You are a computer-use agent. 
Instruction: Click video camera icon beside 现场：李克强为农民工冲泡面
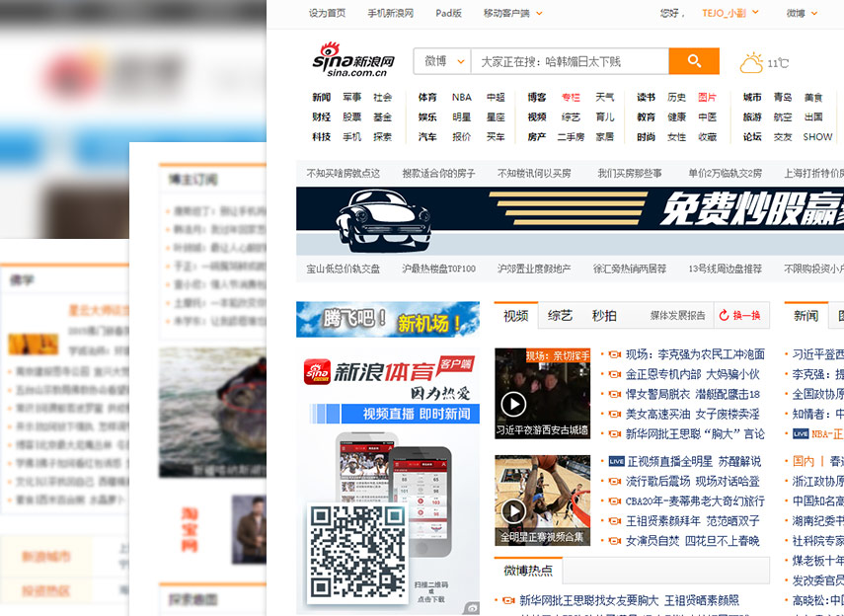coord(615,354)
